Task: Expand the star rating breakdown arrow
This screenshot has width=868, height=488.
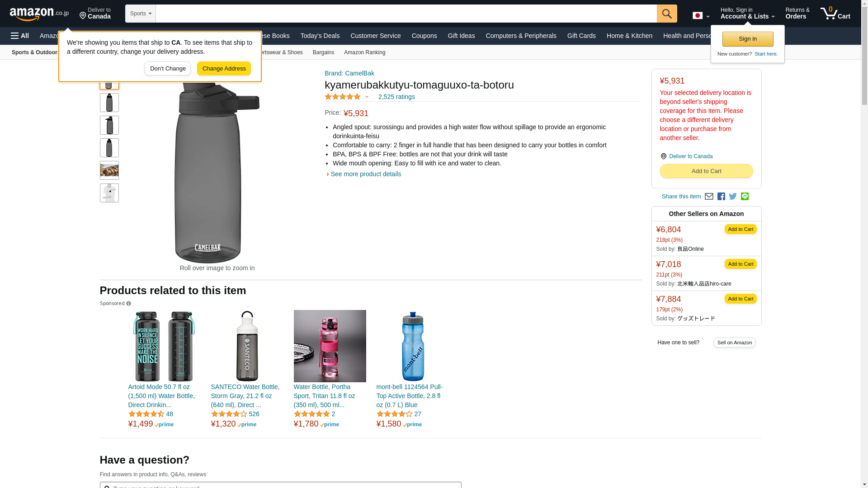Action: [367, 97]
